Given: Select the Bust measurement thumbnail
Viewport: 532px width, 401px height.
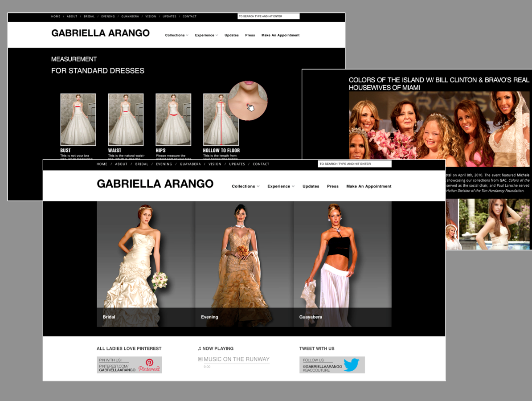Looking at the screenshot, I should click(x=78, y=119).
